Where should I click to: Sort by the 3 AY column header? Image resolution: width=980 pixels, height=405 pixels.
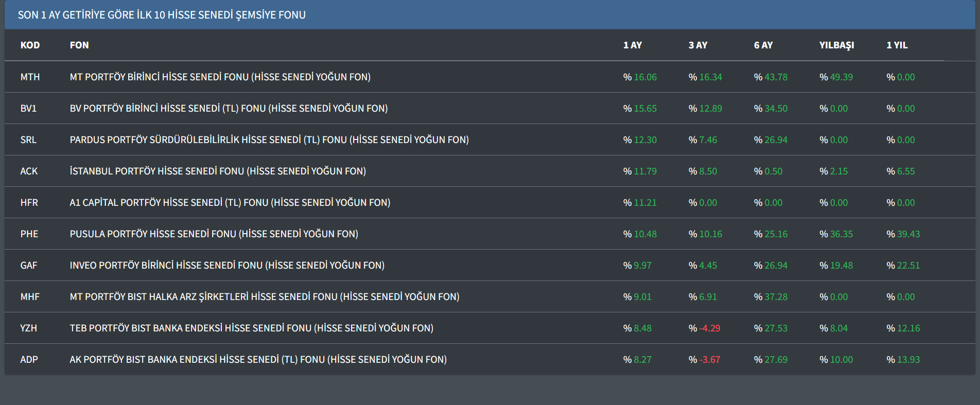(697, 45)
